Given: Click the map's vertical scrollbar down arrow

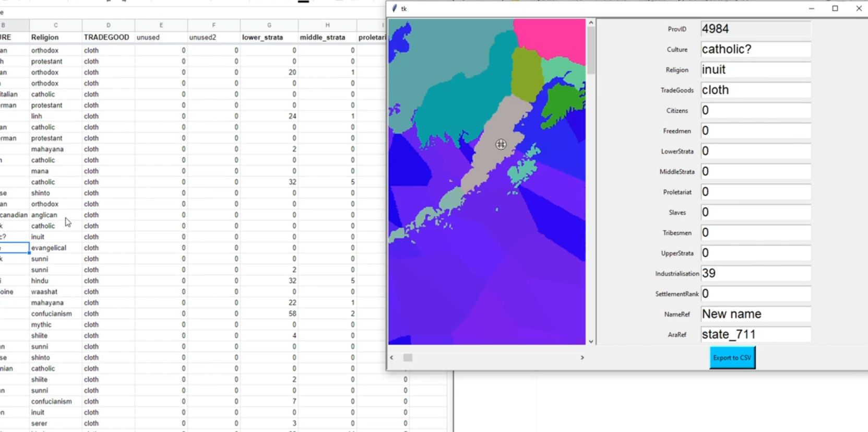Looking at the screenshot, I should 591,342.
